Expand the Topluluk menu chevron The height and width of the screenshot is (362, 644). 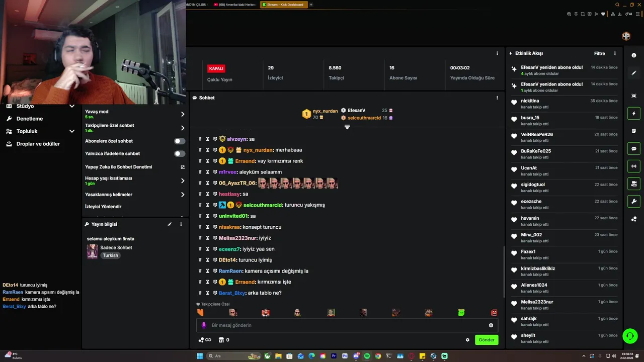tap(72, 131)
